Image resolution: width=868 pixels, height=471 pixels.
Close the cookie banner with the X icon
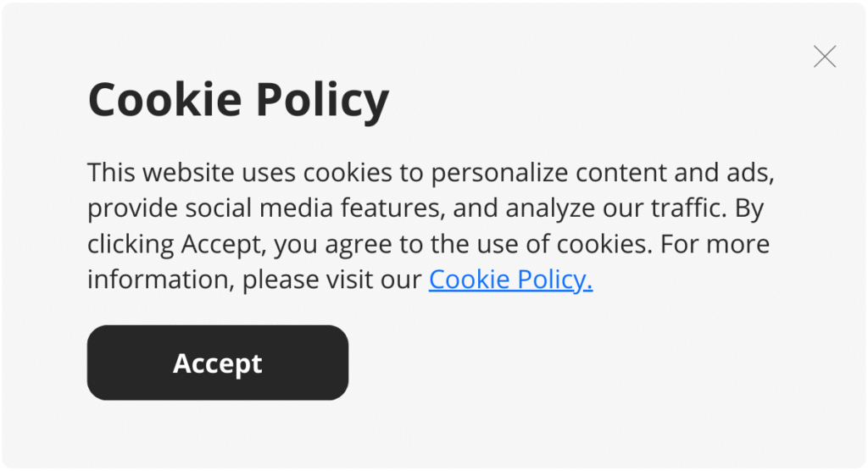click(x=824, y=57)
